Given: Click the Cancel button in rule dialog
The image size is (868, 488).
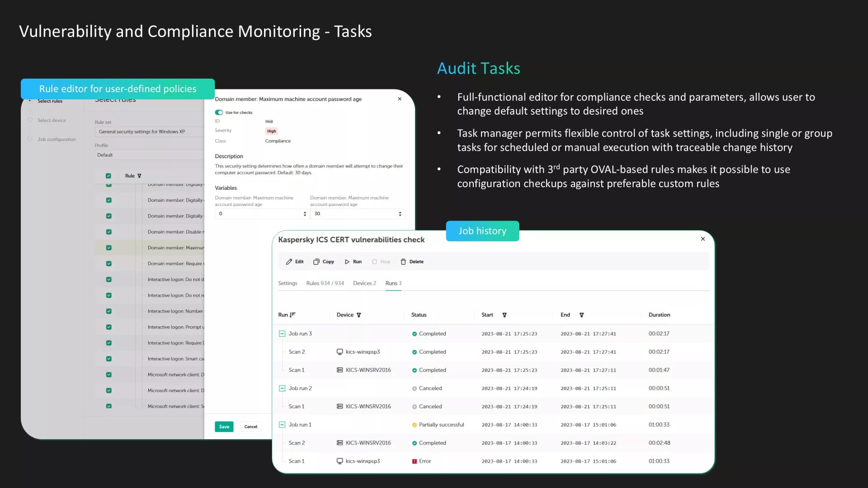Looking at the screenshot, I should point(251,427).
